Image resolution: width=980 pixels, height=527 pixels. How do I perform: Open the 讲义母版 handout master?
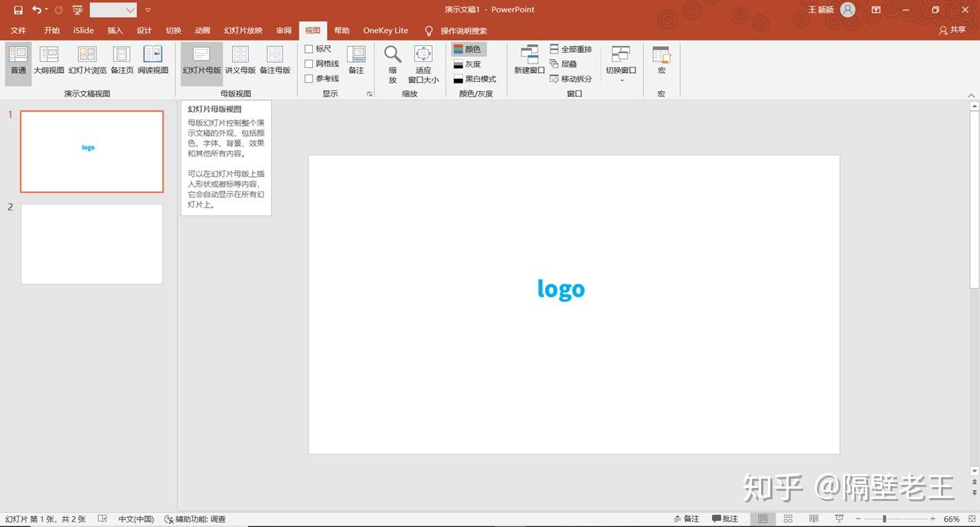click(x=240, y=61)
